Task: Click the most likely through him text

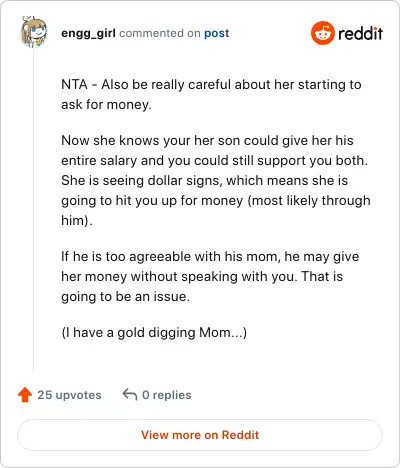Action: click(x=216, y=210)
